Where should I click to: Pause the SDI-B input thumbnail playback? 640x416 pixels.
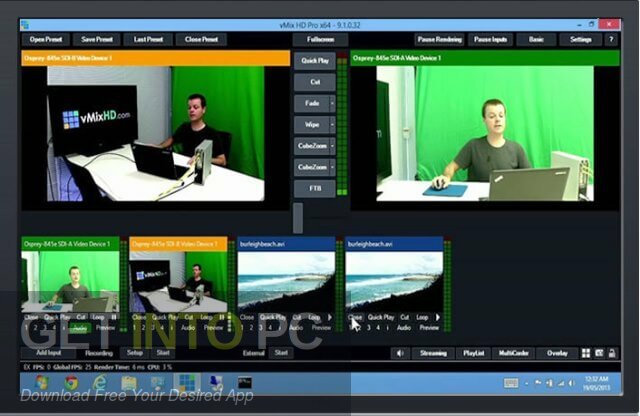tap(222, 317)
